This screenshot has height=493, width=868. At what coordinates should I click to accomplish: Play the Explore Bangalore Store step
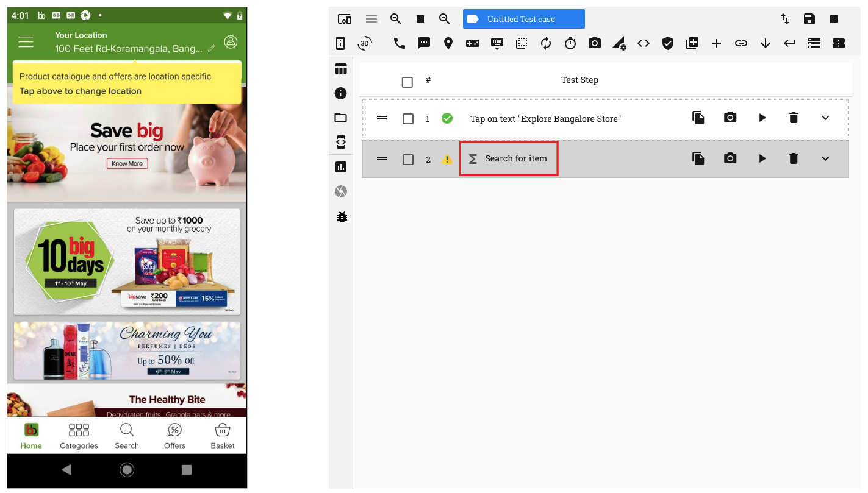point(762,118)
